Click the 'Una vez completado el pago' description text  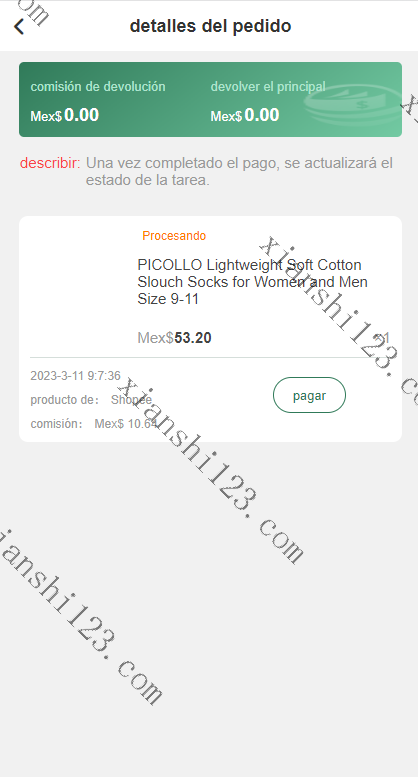coord(239,171)
